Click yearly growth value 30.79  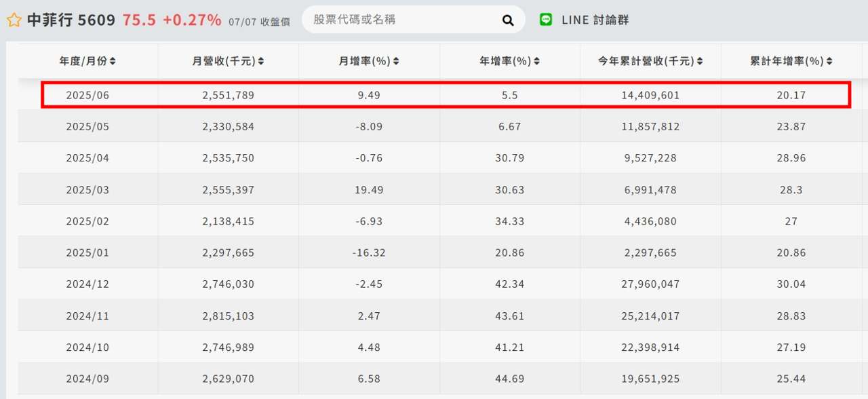click(x=509, y=158)
